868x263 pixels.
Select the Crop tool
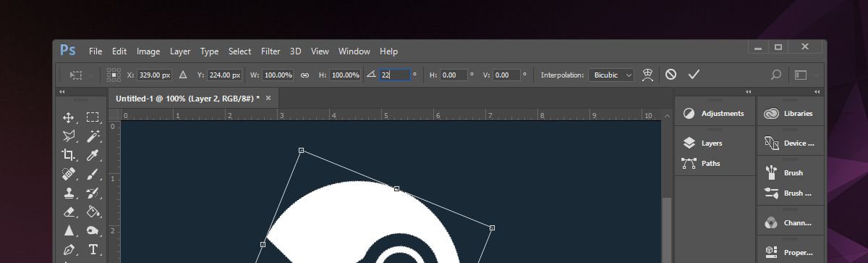coord(69,155)
